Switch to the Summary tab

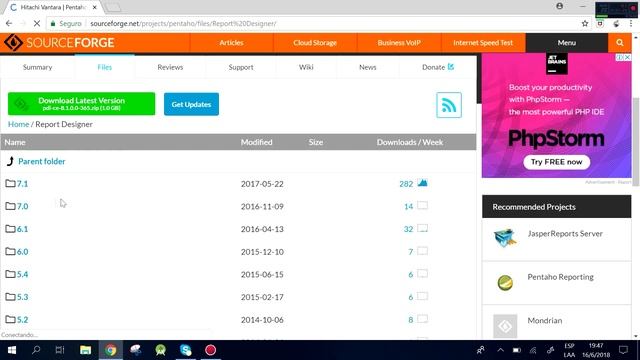pyautogui.click(x=38, y=67)
